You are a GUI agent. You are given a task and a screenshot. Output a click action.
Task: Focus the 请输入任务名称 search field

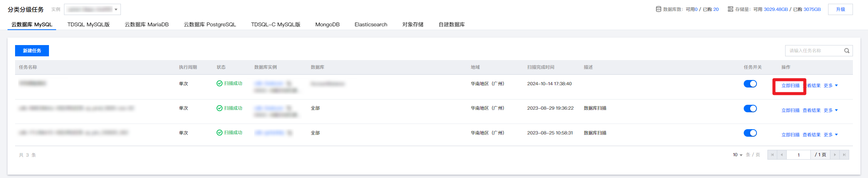click(813, 51)
